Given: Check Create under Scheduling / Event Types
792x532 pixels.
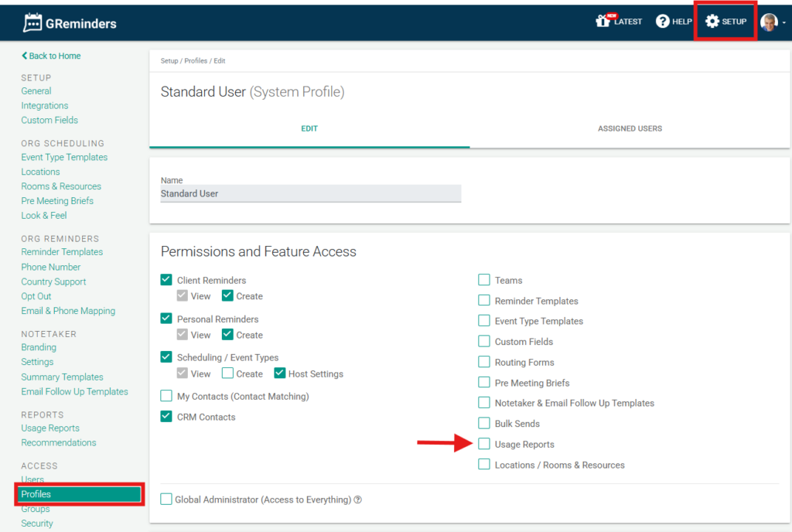Looking at the screenshot, I should pyautogui.click(x=227, y=373).
